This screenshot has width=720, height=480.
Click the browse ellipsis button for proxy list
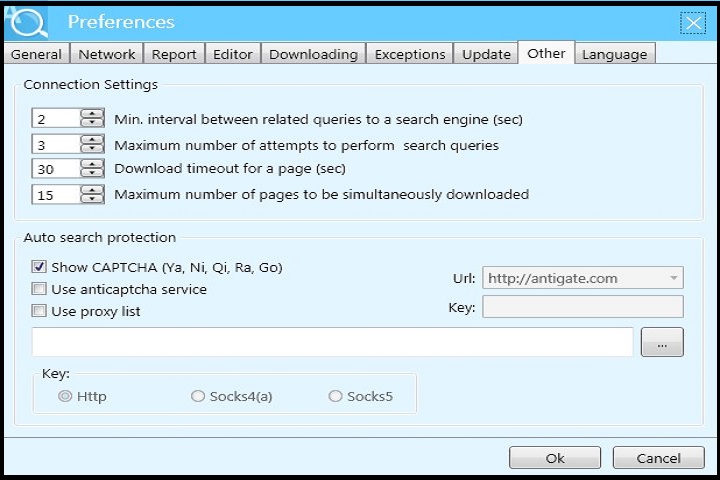662,342
